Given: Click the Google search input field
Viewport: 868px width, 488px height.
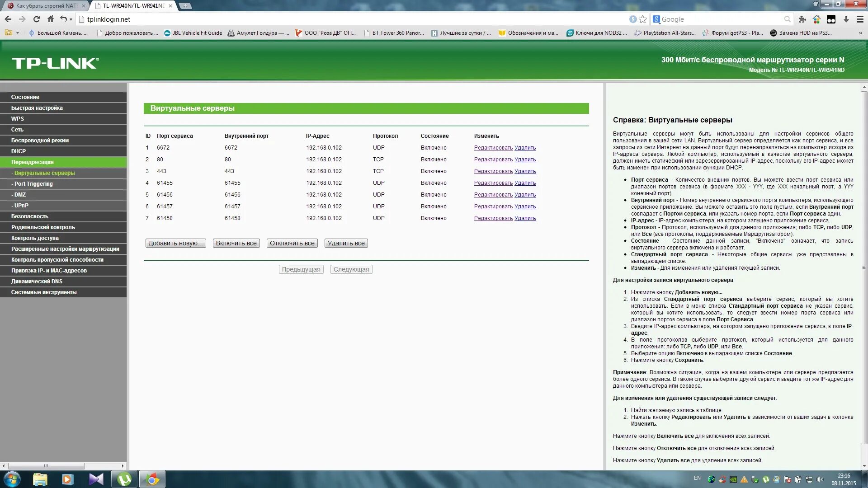Looking at the screenshot, I should pyautogui.click(x=721, y=19).
